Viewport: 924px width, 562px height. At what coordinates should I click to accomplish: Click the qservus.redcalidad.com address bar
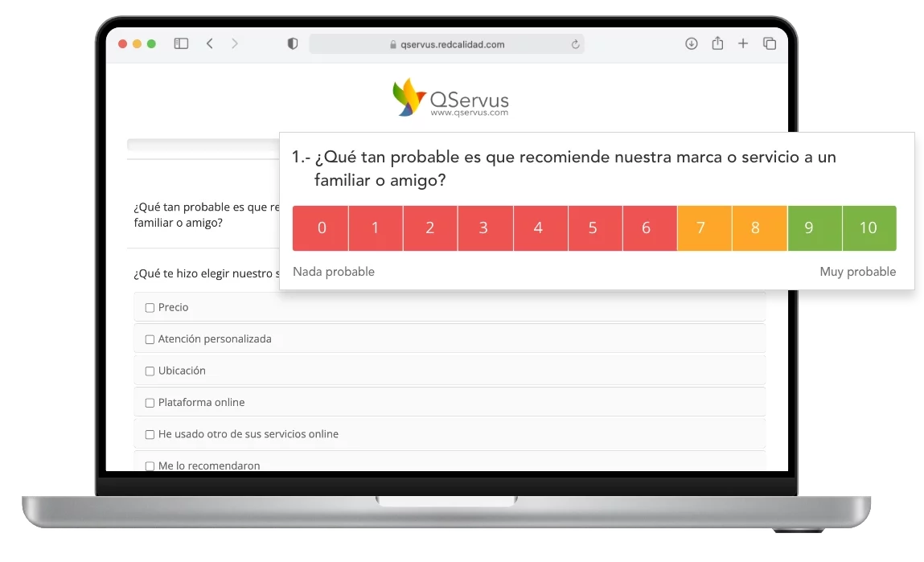click(x=446, y=45)
